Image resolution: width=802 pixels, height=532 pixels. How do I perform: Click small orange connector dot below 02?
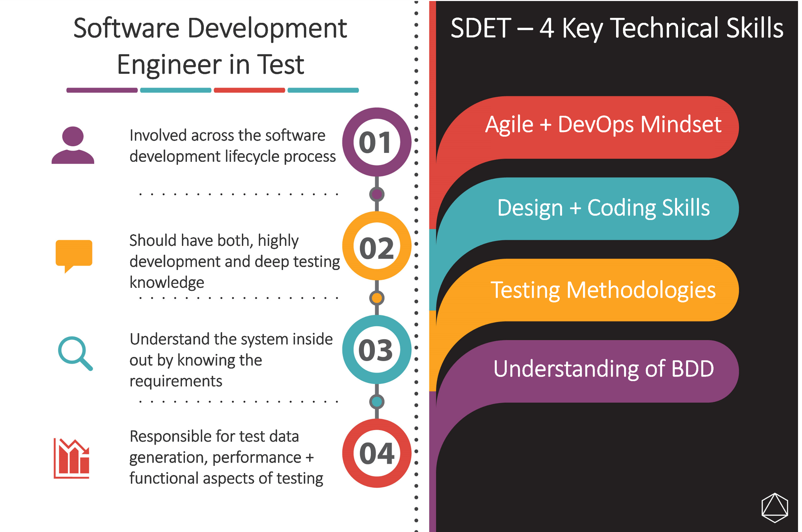377,298
